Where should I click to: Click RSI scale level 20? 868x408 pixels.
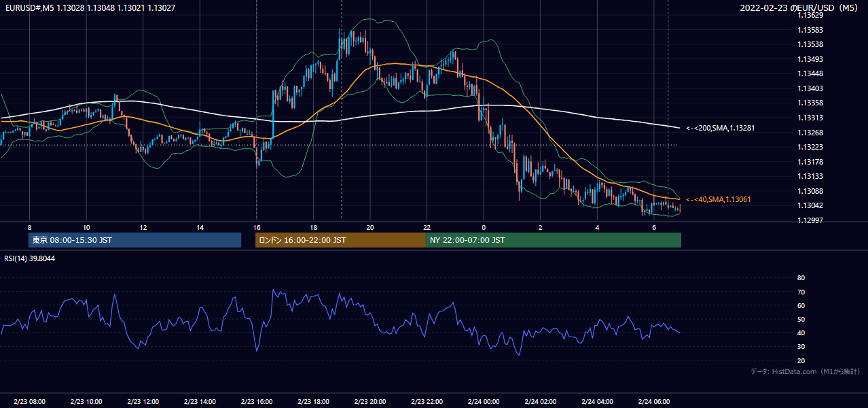pyautogui.click(x=801, y=360)
